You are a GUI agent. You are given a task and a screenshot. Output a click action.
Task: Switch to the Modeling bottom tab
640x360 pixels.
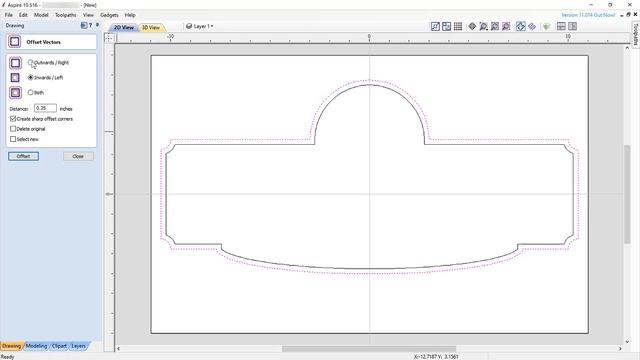(37, 346)
